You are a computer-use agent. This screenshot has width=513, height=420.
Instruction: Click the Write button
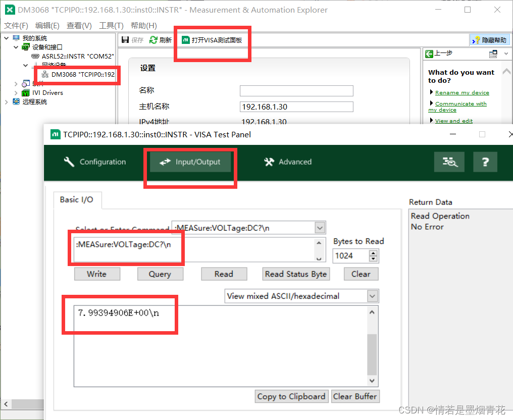(x=97, y=274)
